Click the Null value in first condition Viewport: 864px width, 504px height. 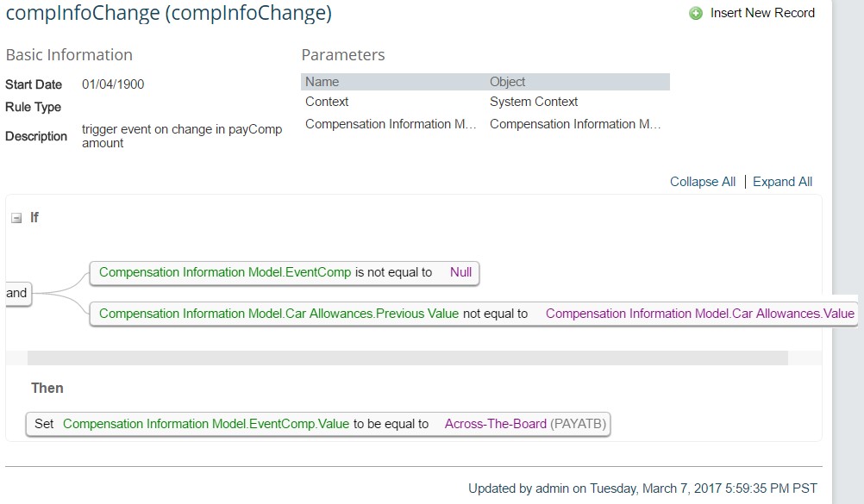coord(460,272)
